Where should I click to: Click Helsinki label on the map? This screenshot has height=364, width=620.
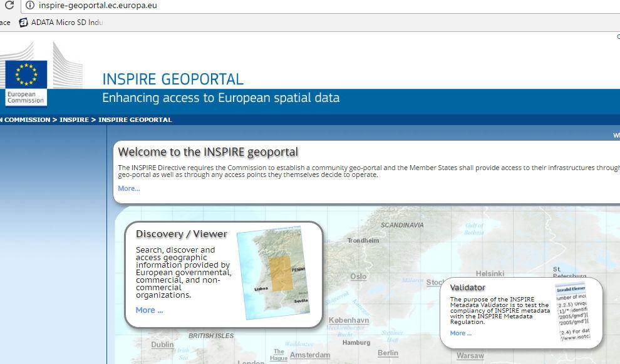[x=490, y=273]
